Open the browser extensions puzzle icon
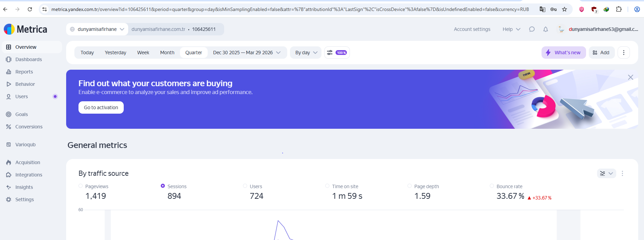 pos(619,9)
